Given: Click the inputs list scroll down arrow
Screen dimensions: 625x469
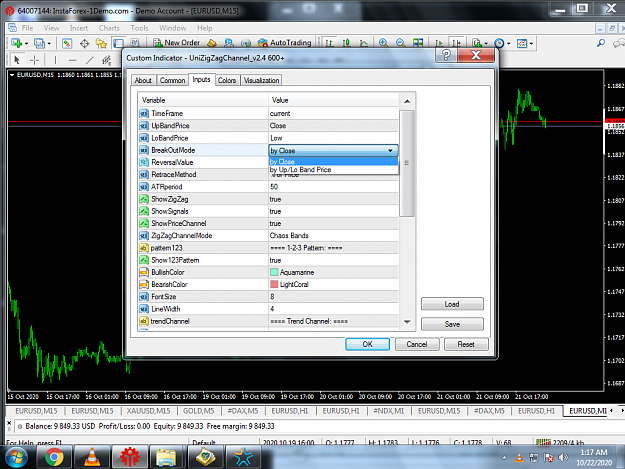Looking at the screenshot, I should click(407, 322).
